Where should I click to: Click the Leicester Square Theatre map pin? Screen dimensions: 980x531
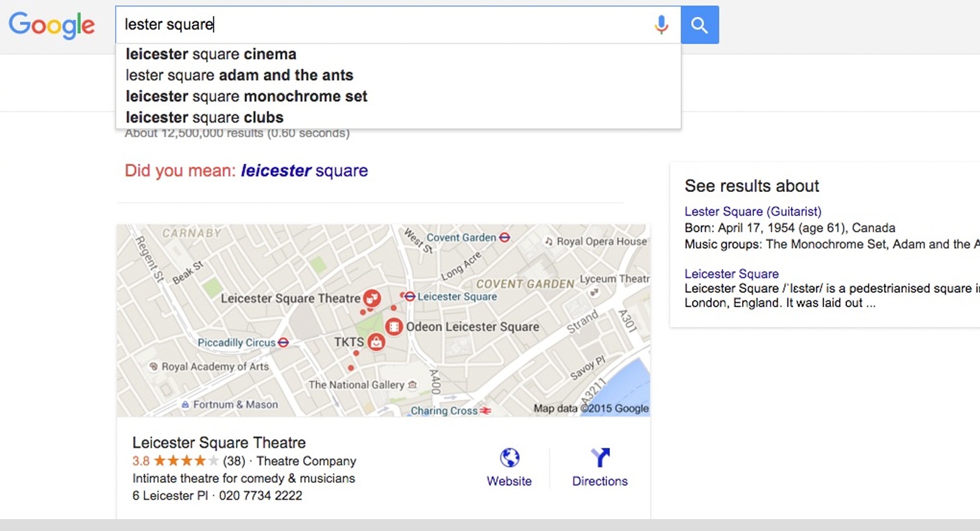click(x=372, y=298)
